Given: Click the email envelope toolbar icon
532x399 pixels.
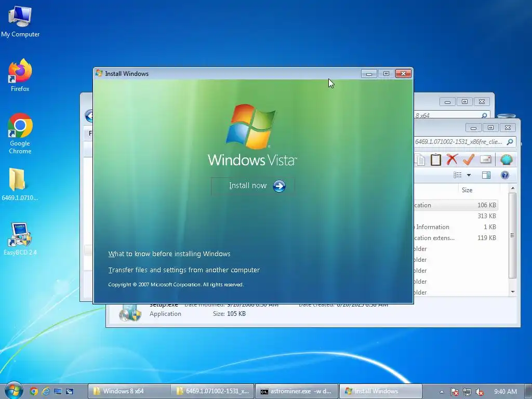Looking at the screenshot, I should click(486, 159).
